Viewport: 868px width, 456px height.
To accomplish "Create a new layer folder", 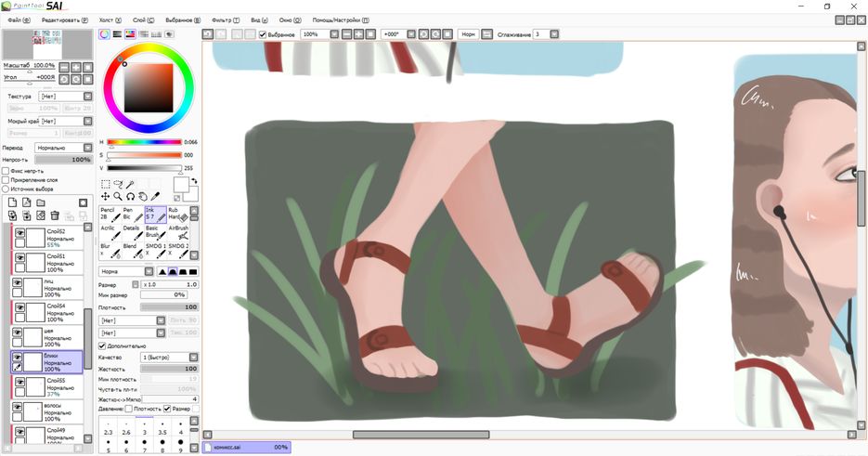I will [41, 202].
